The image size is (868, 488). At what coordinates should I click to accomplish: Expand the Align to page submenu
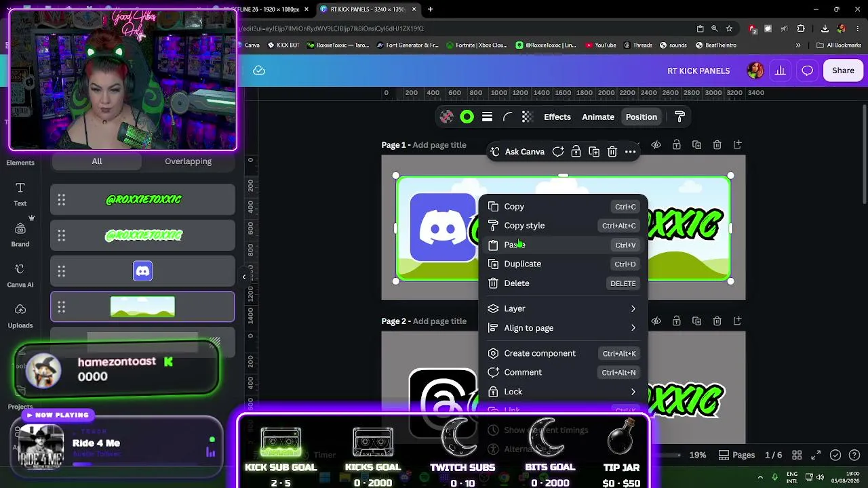(563, 328)
